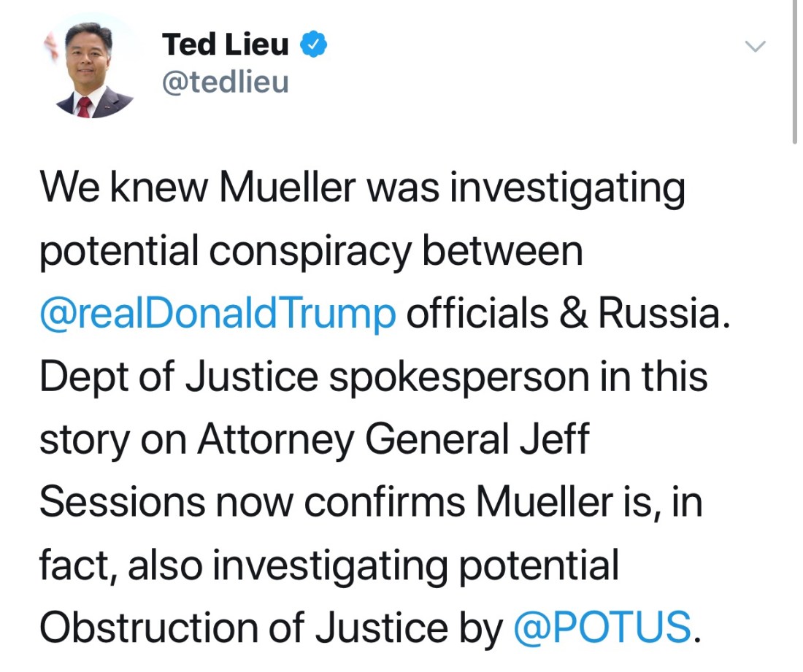This screenshot has height=672, width=803.
Task: Click the line "fact, also investigating potential"
Action: (328, 565)
